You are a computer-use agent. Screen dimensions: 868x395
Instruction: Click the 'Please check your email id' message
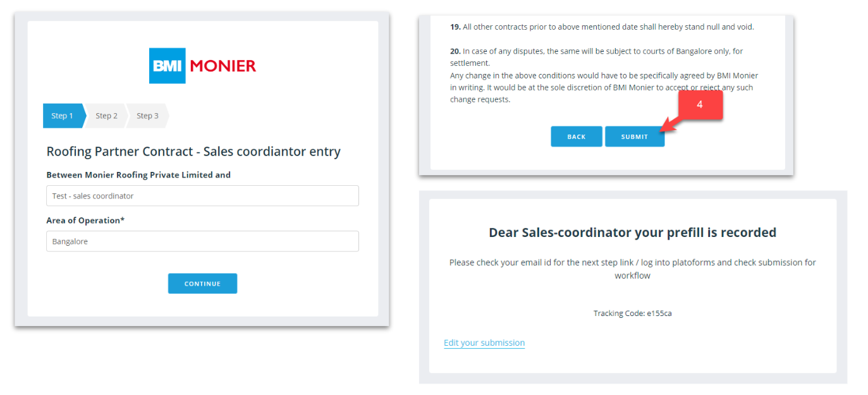point(632,269)
